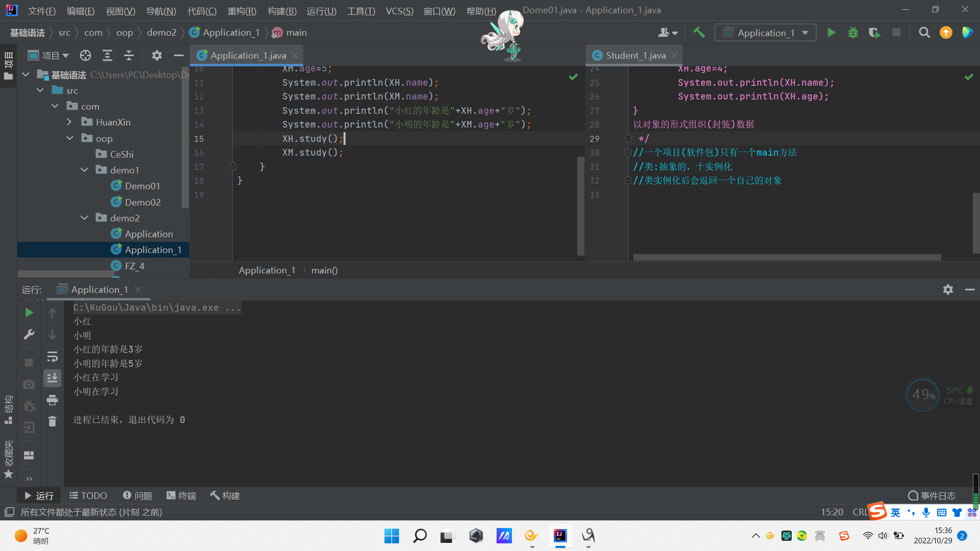Collapse the demo2 folder in tree
The image size is (980, 551).
(84, 218)
